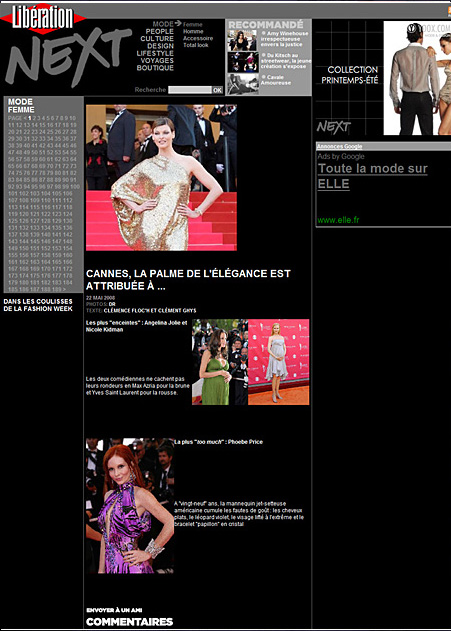This screenshot has height=631, width=451.
Task: Open the Cavale Amoureuse thumbnail image
Action: 242,84
